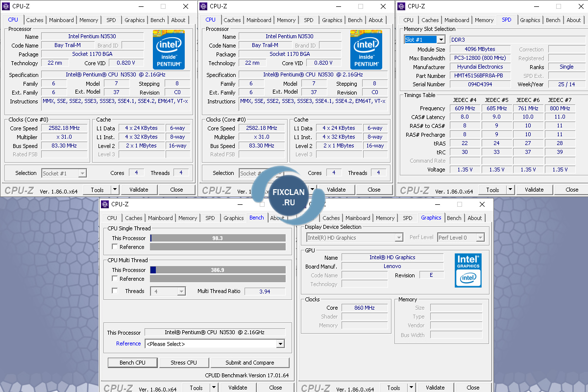
Task: Open the Threads count dropdown showing 4
Action: coord(181,292)
